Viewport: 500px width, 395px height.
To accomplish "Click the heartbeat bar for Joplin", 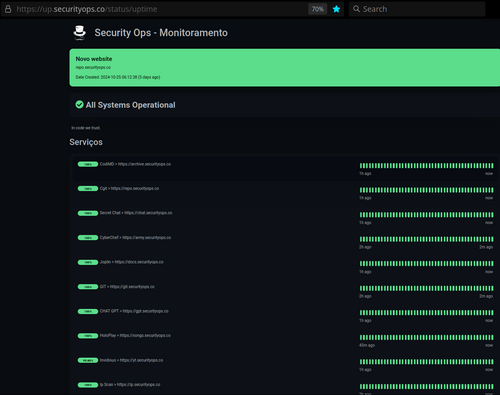I will pyautogui.click(x=426, y=264).
